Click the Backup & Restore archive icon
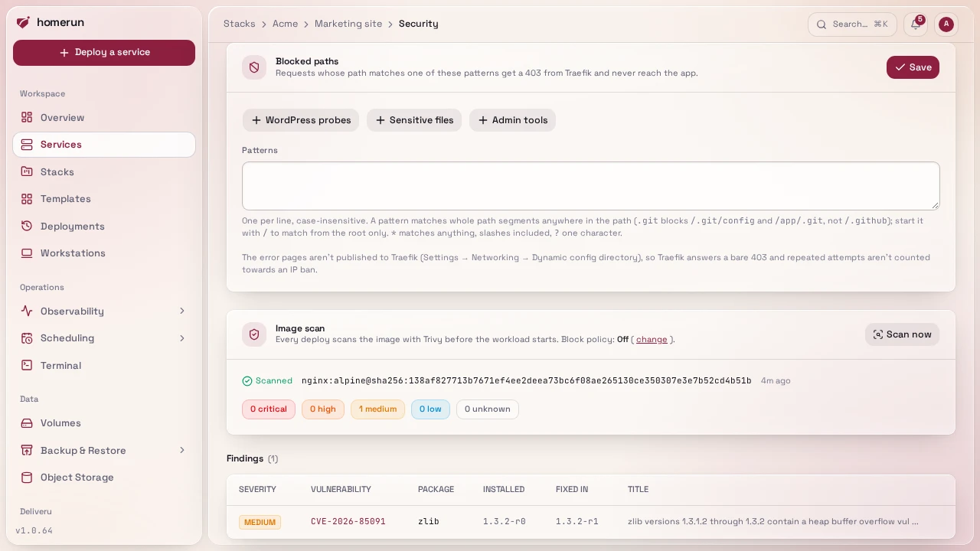The width and height of the screenshot is (980, 551). click(27, 451)
